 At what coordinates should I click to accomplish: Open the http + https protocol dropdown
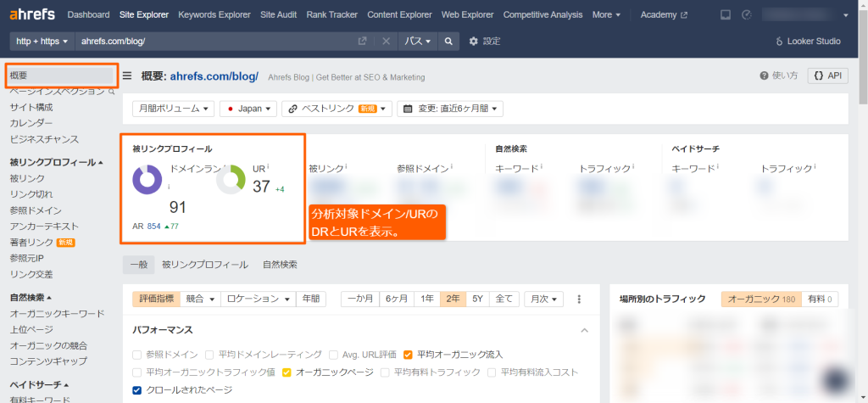click(42, 41)
